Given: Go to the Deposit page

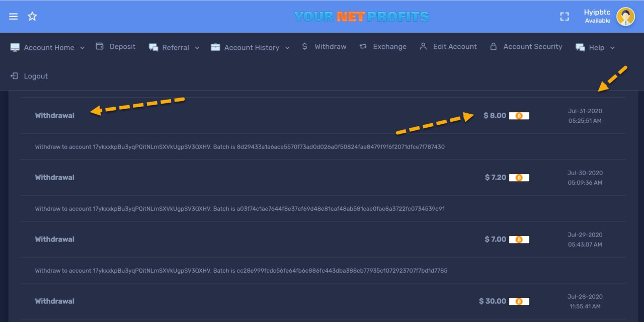Looking at the screenshot, I should pos(123,46).
